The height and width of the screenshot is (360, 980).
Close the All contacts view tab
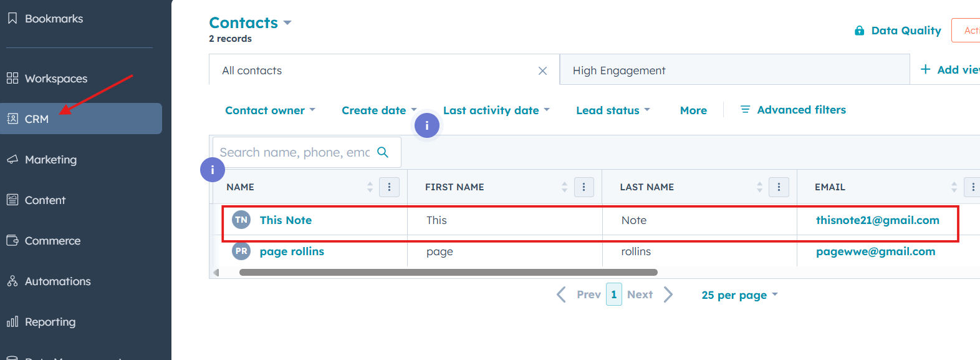click(x=542, y=71)
